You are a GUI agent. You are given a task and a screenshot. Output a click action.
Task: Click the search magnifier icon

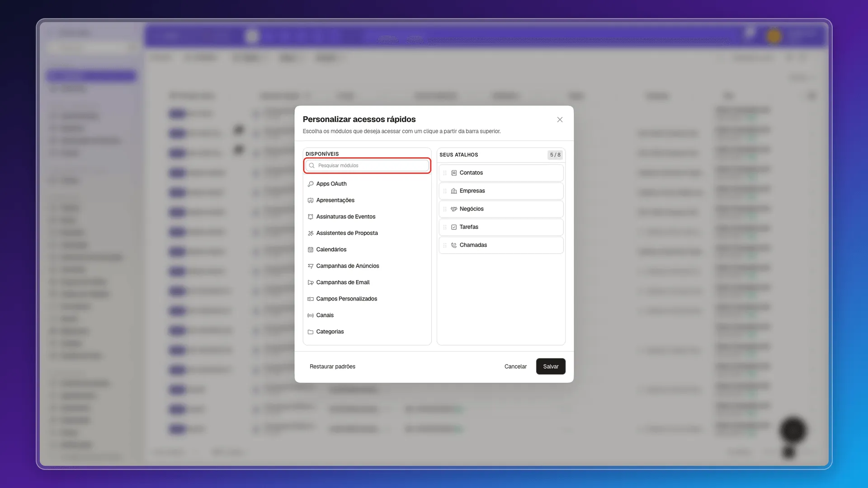311,165
